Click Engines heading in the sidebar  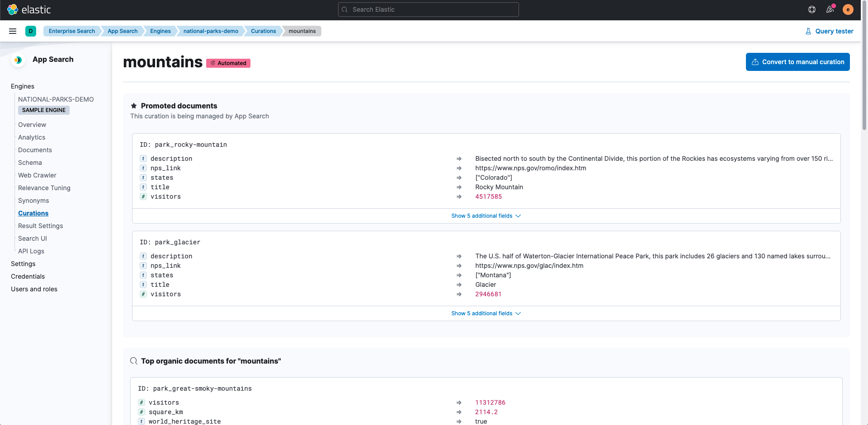coord(23,86)
